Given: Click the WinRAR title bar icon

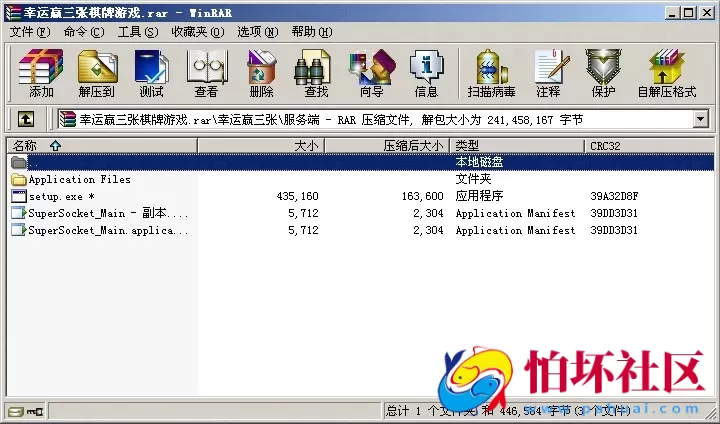Looking at the screenshot, I should [14, 12].
